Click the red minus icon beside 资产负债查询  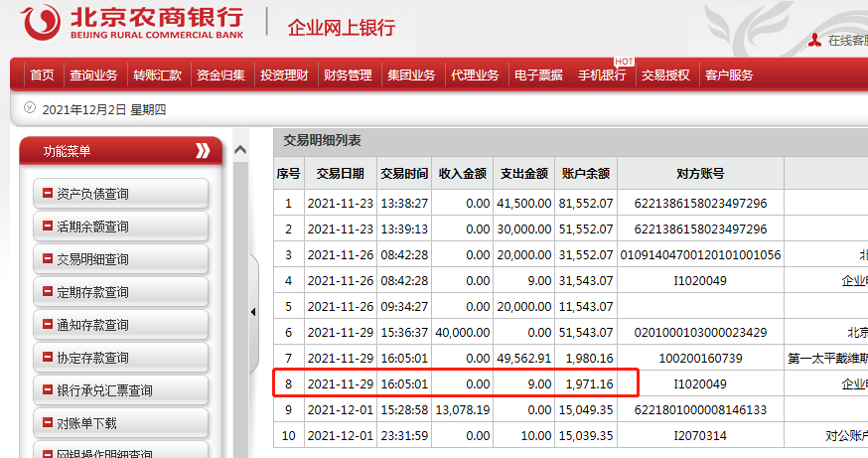[x=47, y=193]
